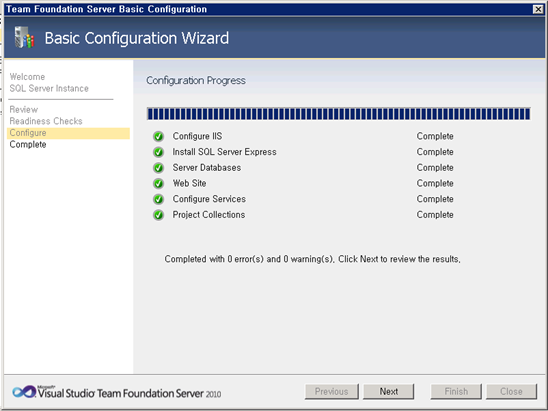Click the blue configuration progress bar
This screenshot has width=548, height=411.
[x=339, y=114]
